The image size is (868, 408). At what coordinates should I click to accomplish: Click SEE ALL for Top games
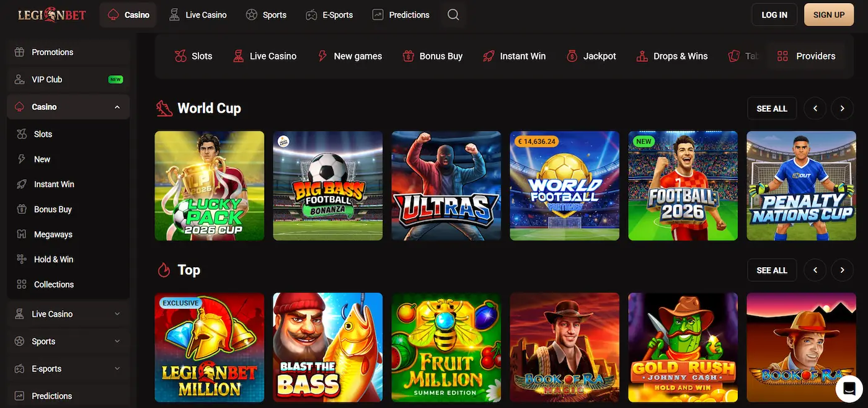(x=772, y=270)
